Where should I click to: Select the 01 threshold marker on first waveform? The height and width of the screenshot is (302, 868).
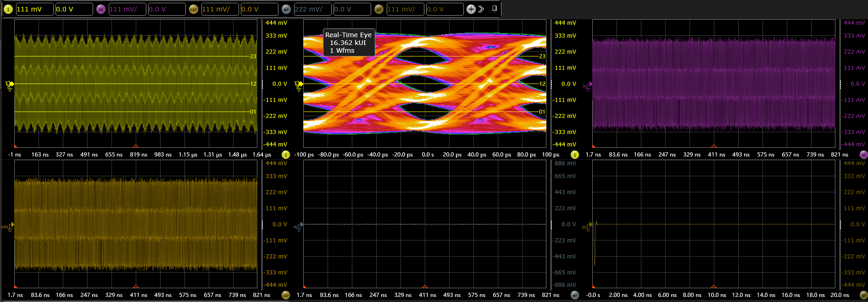coord(253,112)
